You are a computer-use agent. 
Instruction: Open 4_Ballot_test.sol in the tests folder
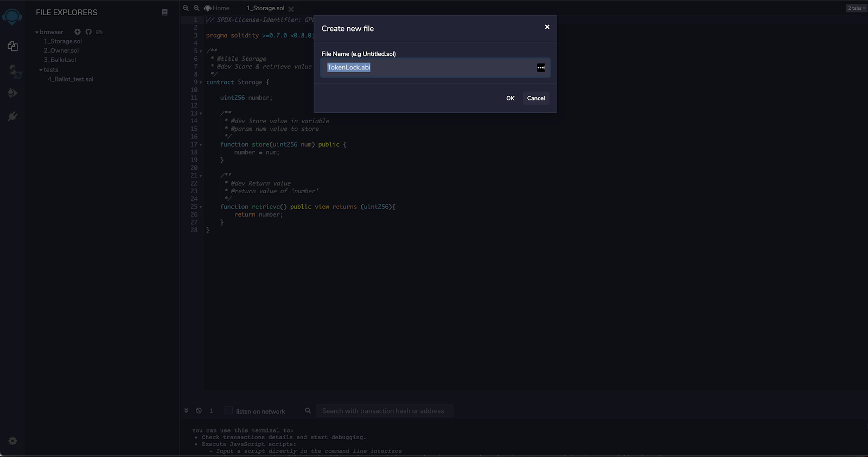point(71,79)
